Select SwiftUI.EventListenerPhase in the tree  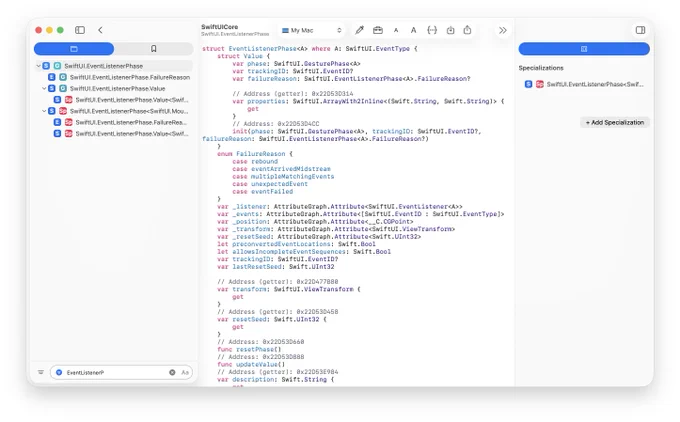pyautogui.click(x=114, y=66)
